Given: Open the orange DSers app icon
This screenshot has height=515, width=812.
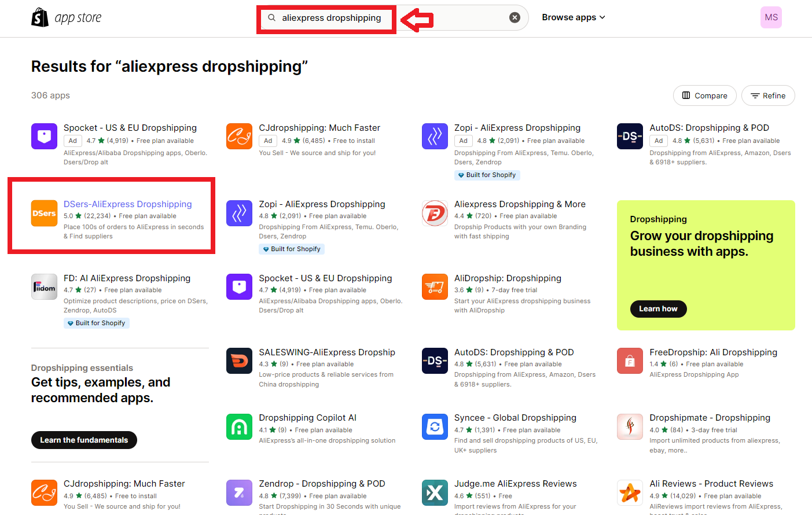Looking at the screenshot, I should 44,213.
